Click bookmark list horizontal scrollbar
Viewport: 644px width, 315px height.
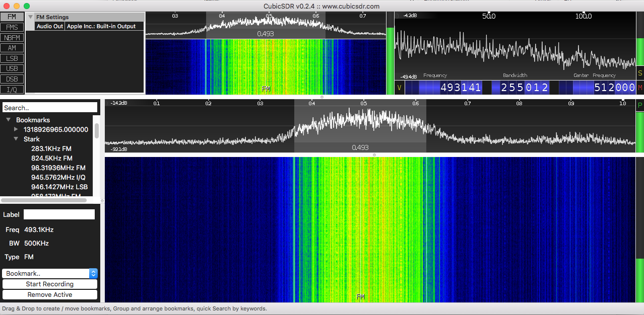[44, 200]
